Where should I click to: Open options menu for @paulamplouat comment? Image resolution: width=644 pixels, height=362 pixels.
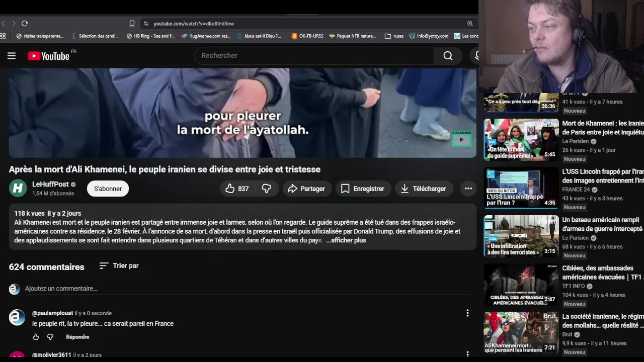(467, 313)
